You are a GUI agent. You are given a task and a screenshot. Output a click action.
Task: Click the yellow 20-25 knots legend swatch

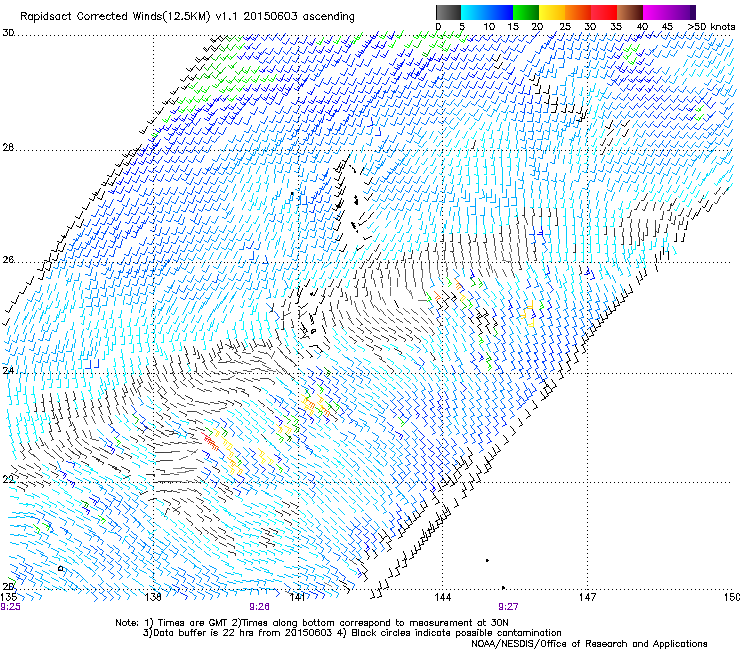click(552, 12)
